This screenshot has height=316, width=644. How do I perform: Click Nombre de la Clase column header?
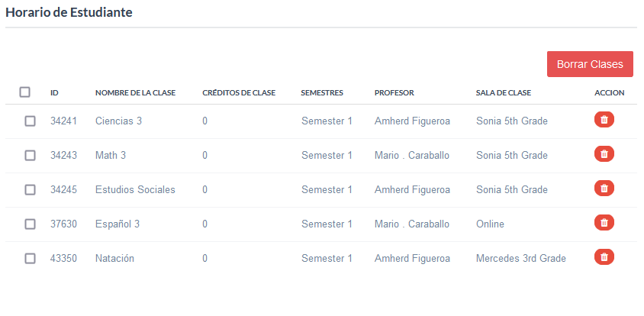pos(135,93)
